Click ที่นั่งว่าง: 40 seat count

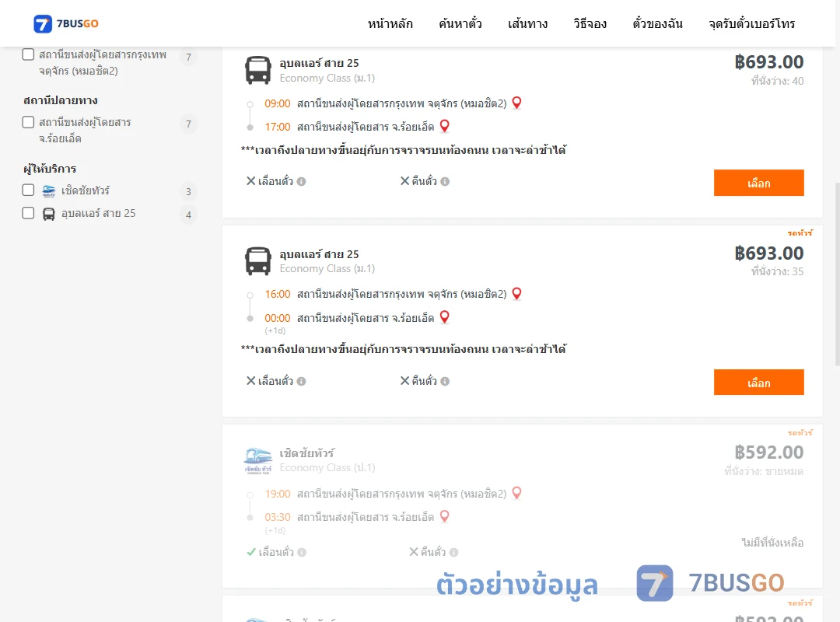coord(777,81)
